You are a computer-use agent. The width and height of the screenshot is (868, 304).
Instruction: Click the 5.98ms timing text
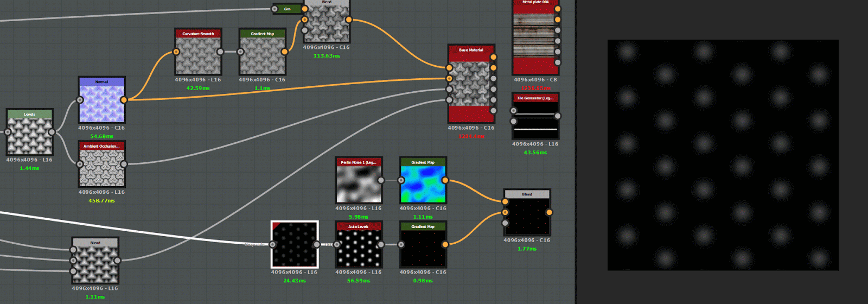point(359,217)
